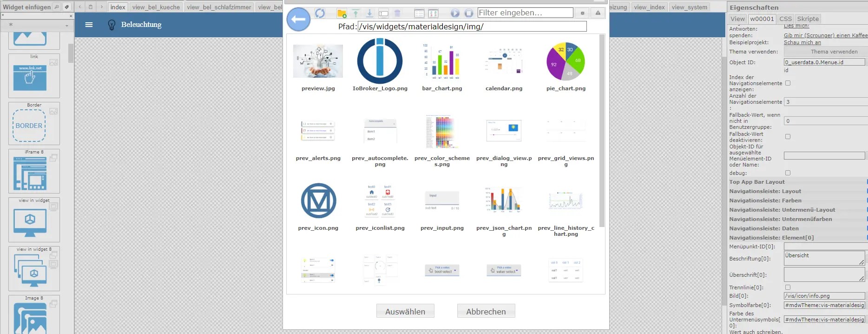This screenshot has width=868, height=334.
Task: Go to the next view tab arrow
Action: (x=101, y=7)
